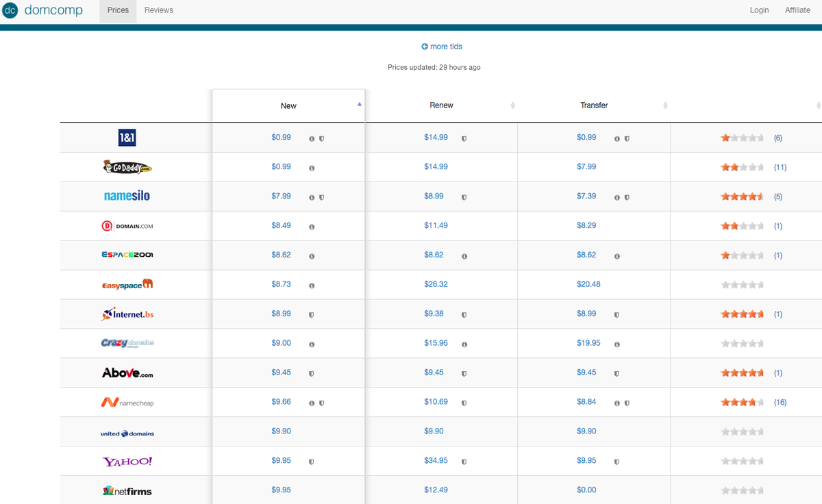Click the Crazy Domains registrar logo

[x=127, y=343]
